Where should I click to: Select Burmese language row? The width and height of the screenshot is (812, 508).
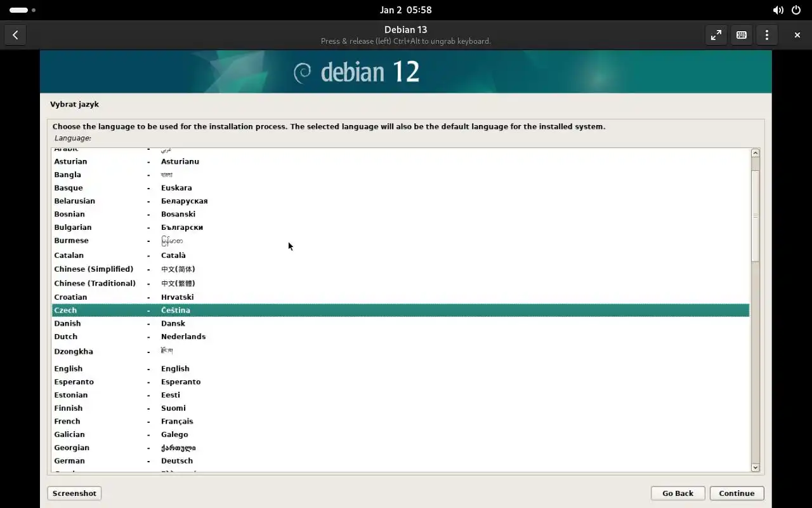400,241
